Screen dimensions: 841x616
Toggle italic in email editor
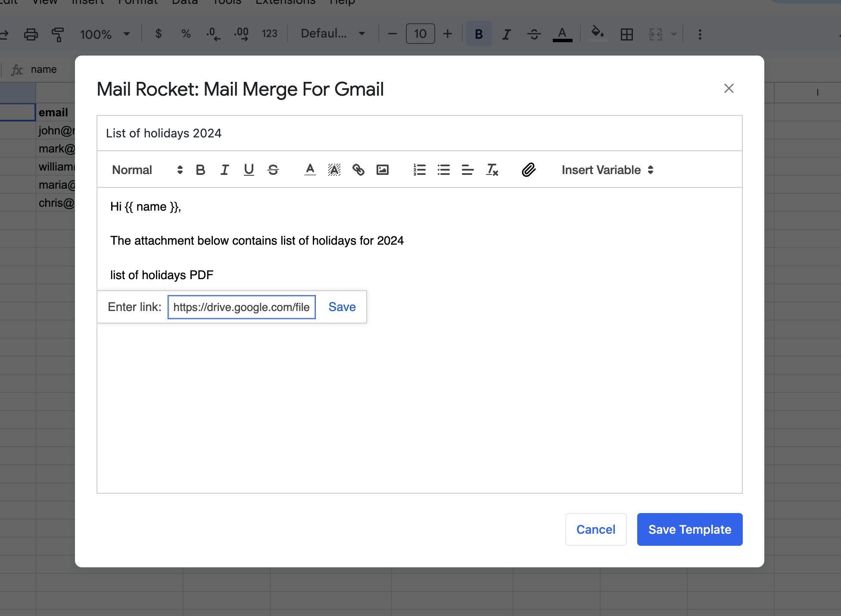(x=224, y=170)
